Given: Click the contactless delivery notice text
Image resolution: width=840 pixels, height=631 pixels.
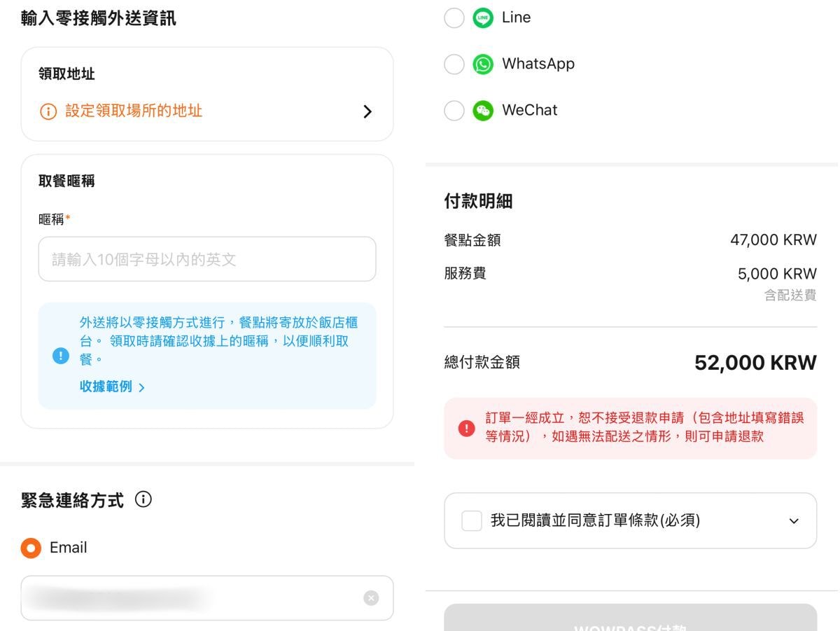Looking at the screenshot, I should click(219, 341).
